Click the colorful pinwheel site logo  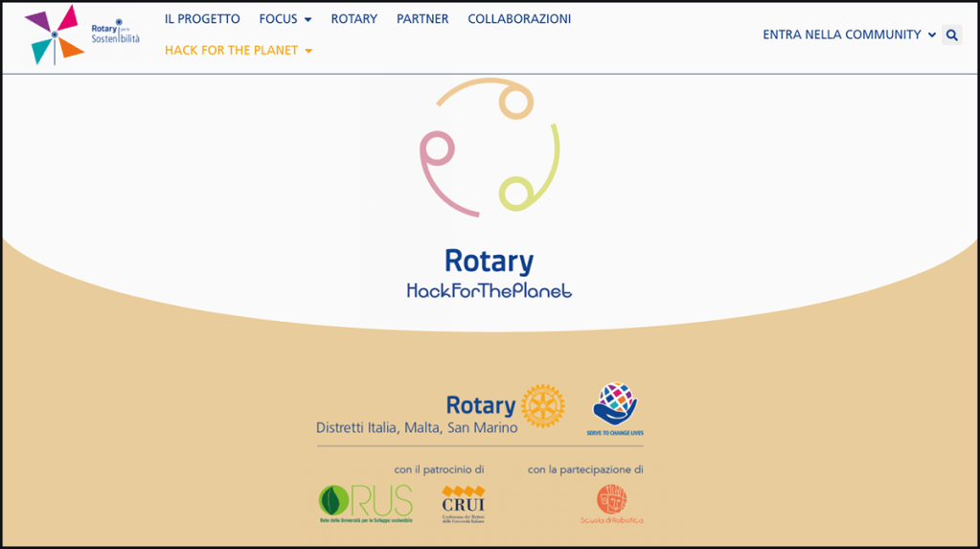pos(53,34)
